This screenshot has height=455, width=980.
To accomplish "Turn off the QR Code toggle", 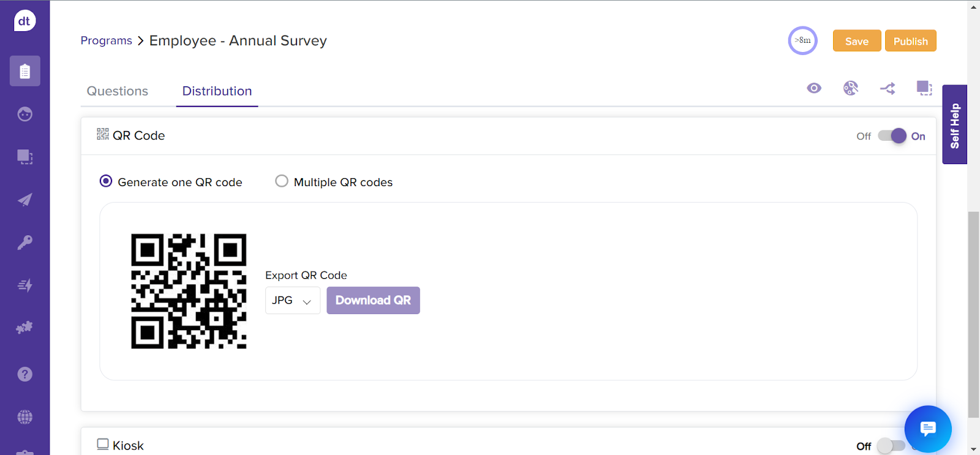I will [x=892, y=136].
